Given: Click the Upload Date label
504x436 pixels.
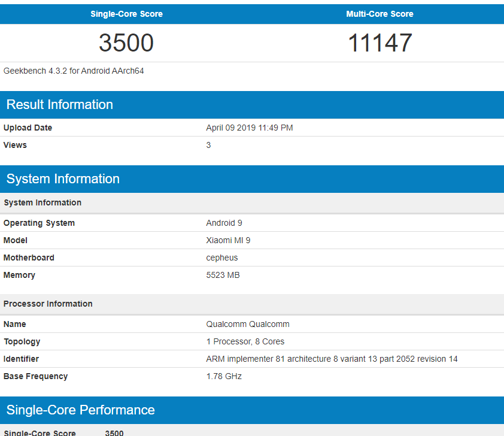Looking at the screenshot, I should click(28, 128).
